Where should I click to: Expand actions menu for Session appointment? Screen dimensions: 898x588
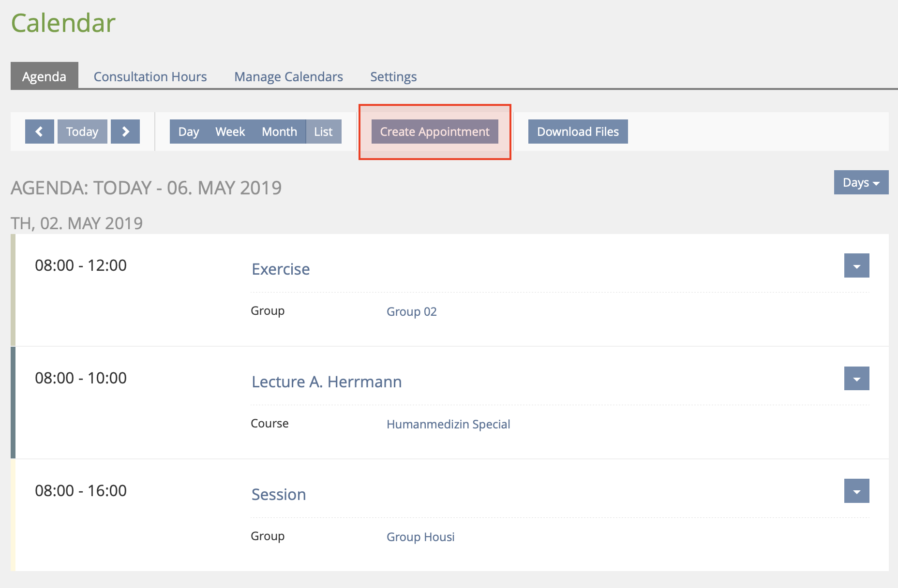click(856, 491)
